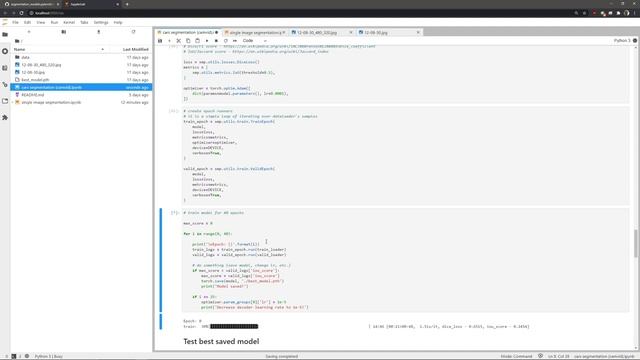Open the Open Tabs sidebar panel
The image size is (640, 360).
point(5,101)
